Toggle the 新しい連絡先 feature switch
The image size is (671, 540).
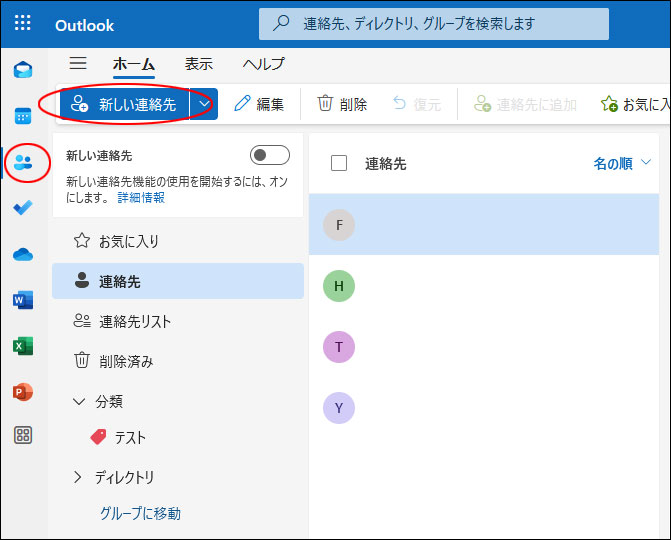pos(270,155)
